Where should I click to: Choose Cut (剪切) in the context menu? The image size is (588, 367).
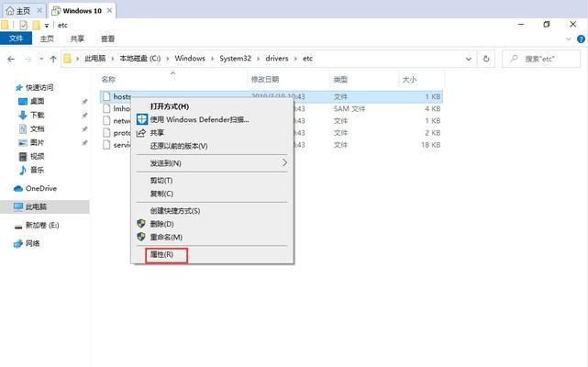[161, 181]
